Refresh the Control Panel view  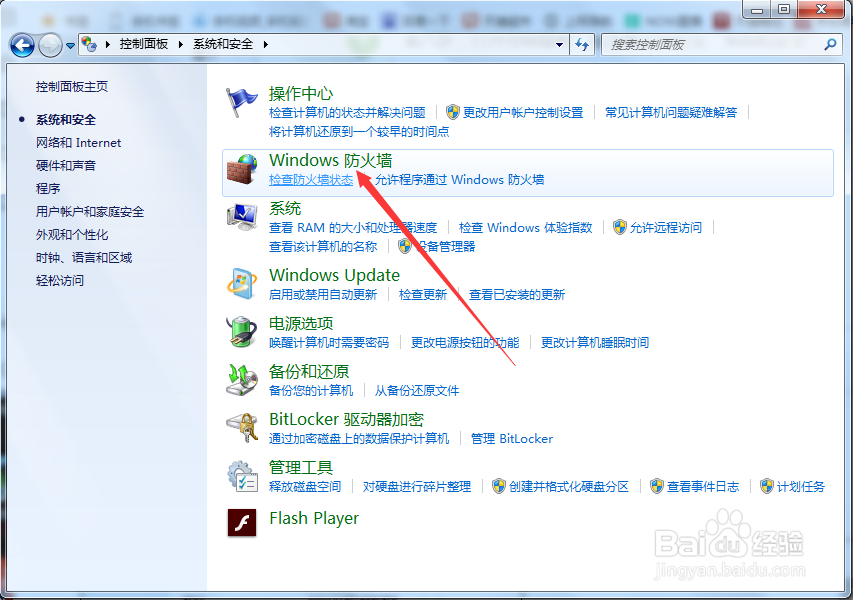[x=582, y=45]
